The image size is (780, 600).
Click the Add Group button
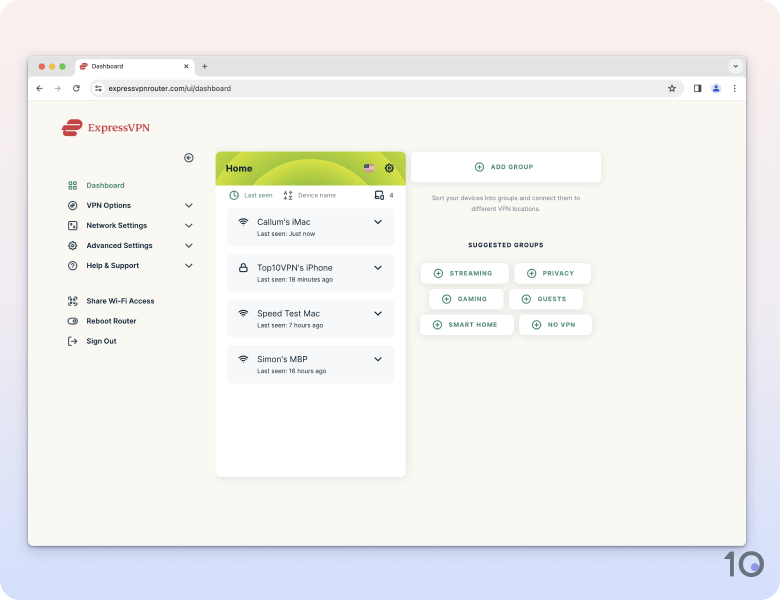click(506, 167)
